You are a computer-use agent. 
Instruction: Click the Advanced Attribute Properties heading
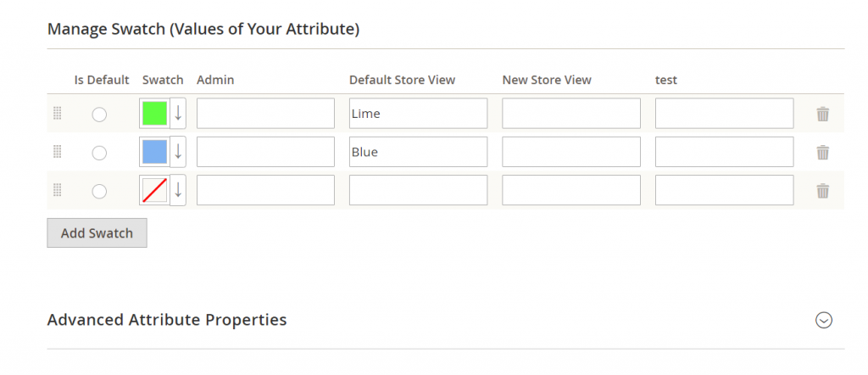click(167, 320)
